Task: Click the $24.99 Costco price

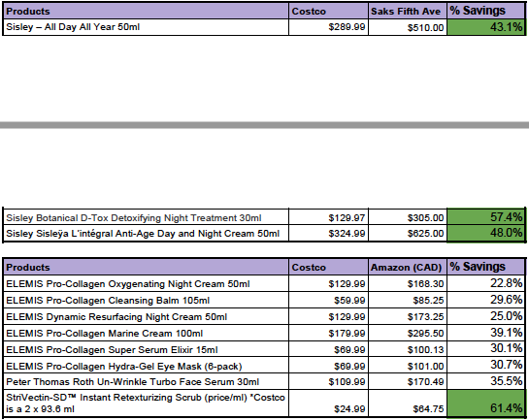Action: tap(328, 404)
